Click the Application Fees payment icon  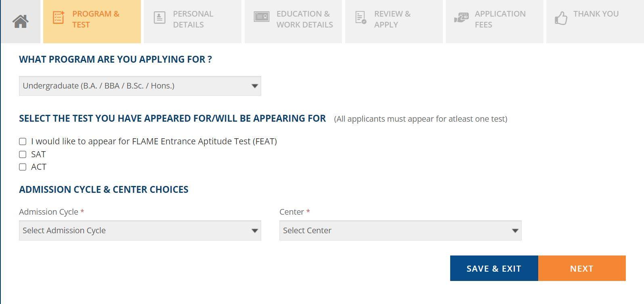pyautogui.click(x=461, y=18)
